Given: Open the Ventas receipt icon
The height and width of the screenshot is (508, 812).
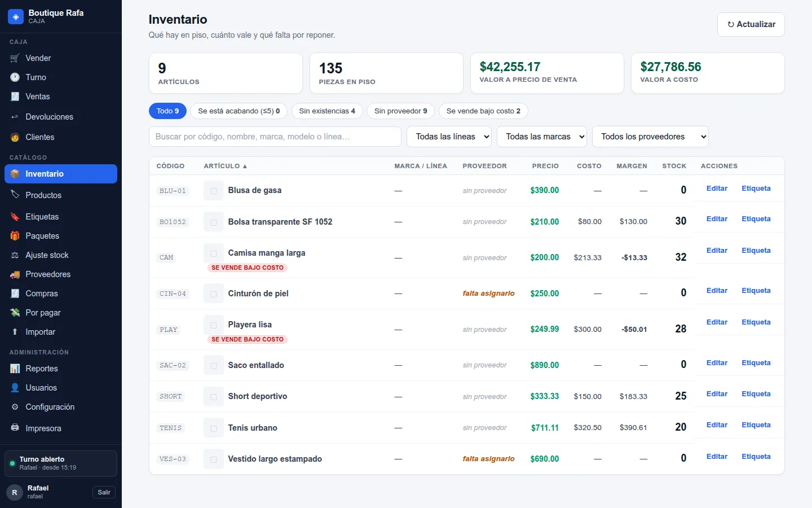Looking at the screenshot, I should [x=15, y=97].
